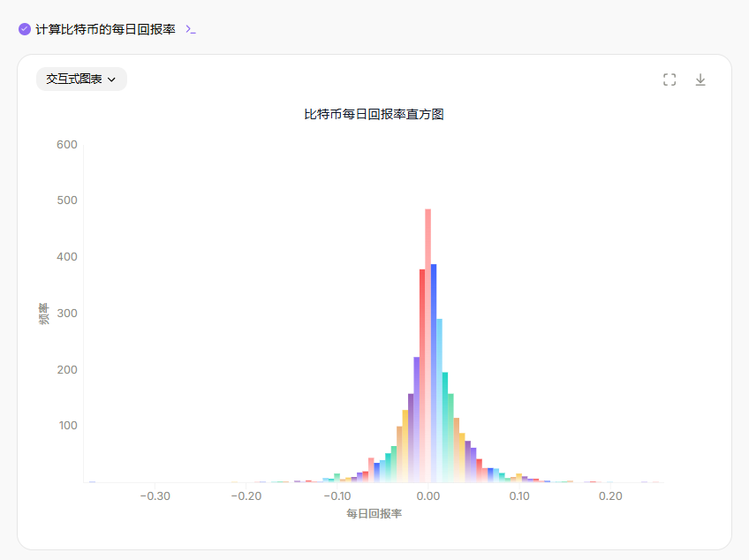Click the light blue bar near 300
Viewport: 749px width, 560px height.
[x=440, y=400]
